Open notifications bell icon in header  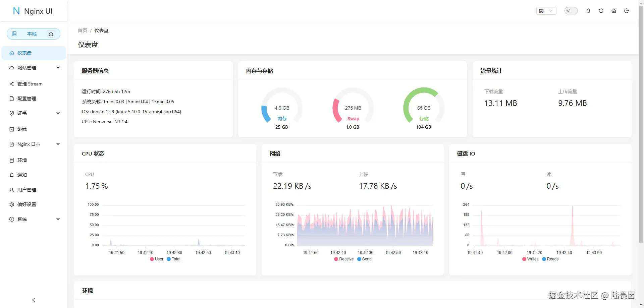click(x=588, y=11)
